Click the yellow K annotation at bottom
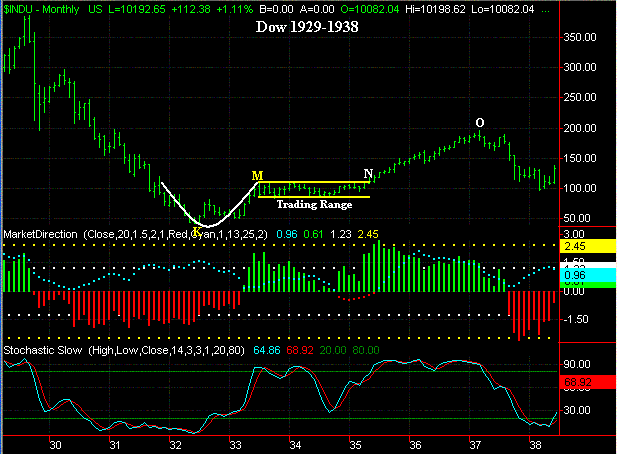Viewport: 618px width, 454px height. click(x=197, y=231)
